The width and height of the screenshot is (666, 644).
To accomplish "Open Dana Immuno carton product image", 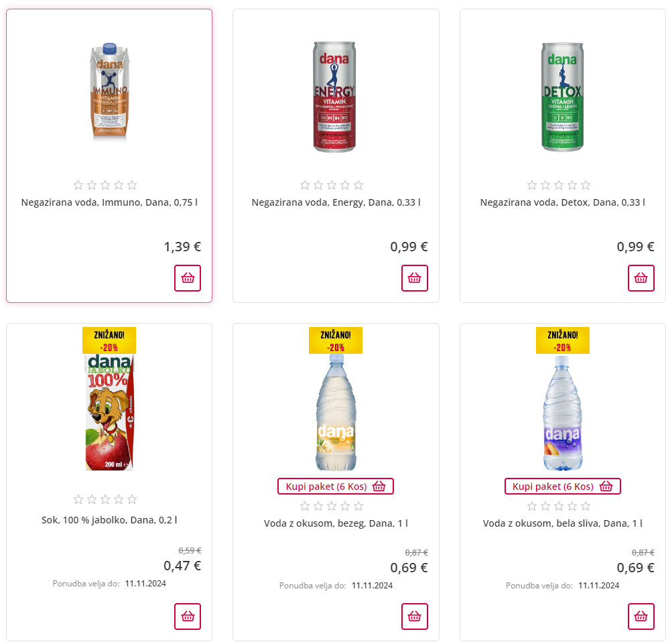I will 109,92.
